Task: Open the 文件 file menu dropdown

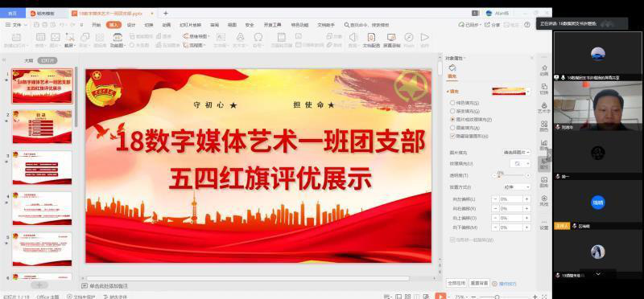Action: click(16, 25)
